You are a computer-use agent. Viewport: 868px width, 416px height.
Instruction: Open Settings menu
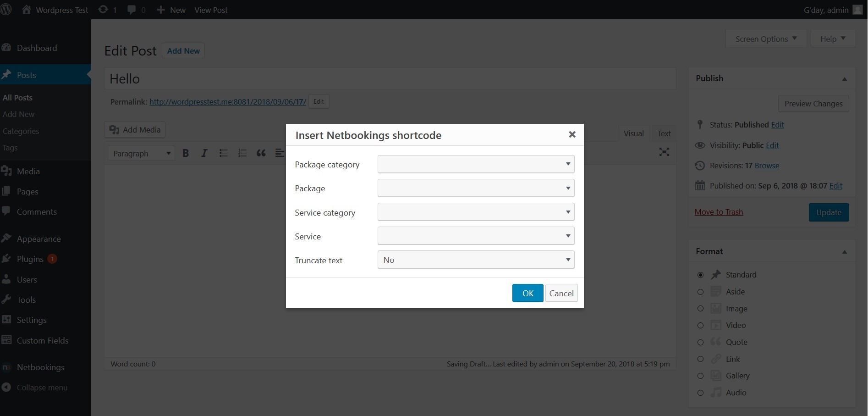(x=32, y=320)
